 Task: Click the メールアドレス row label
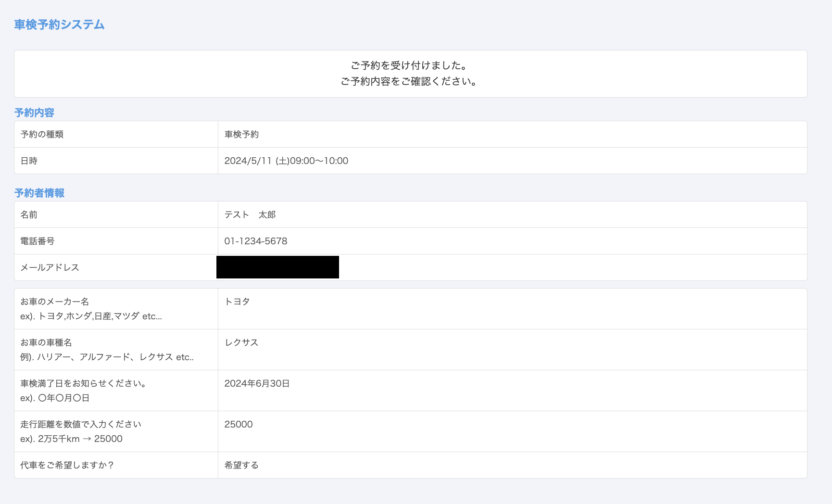[x=50, y=267]
